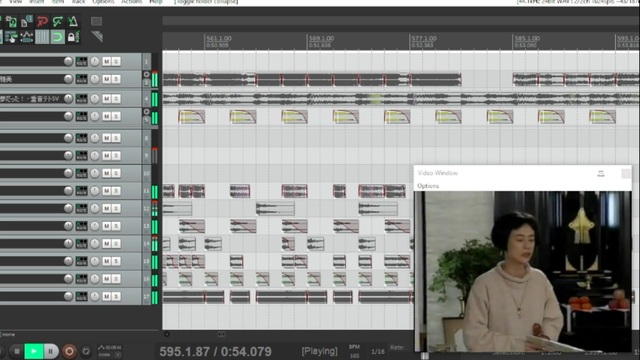The height and width of the screenshot is (360, 640).
Task: Mute track 1 with M button
Action: point(107,61)
